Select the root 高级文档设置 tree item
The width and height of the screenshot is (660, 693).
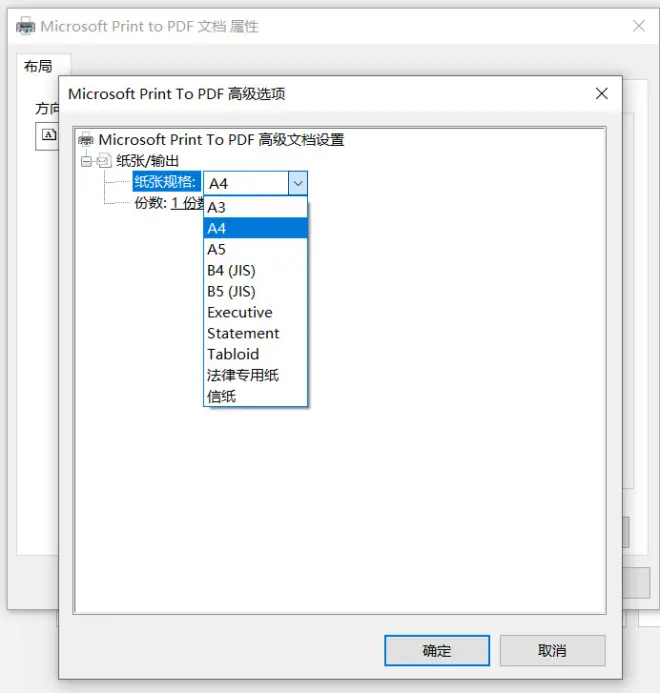tap(221, 140)
